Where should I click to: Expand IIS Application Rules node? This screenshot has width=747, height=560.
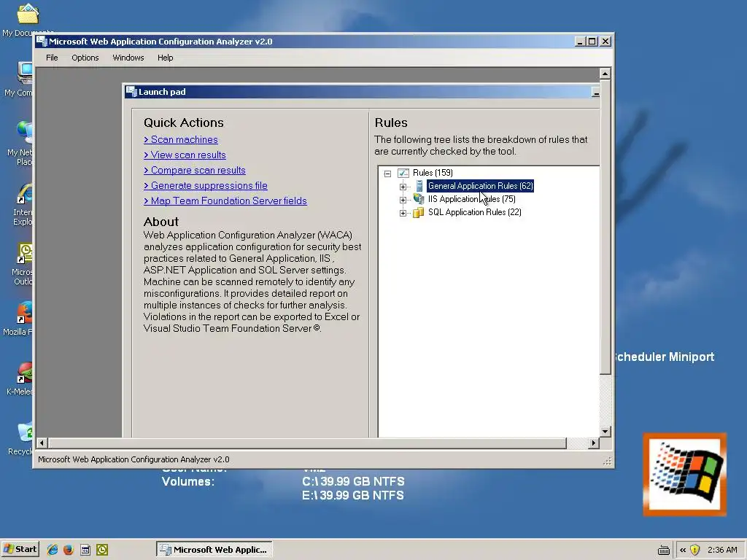coord(403,200)
